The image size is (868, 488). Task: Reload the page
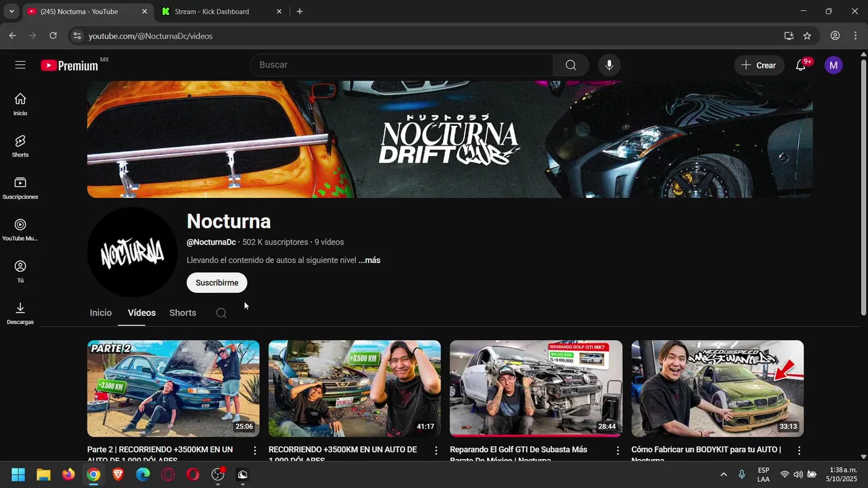[x=53, y=35]
